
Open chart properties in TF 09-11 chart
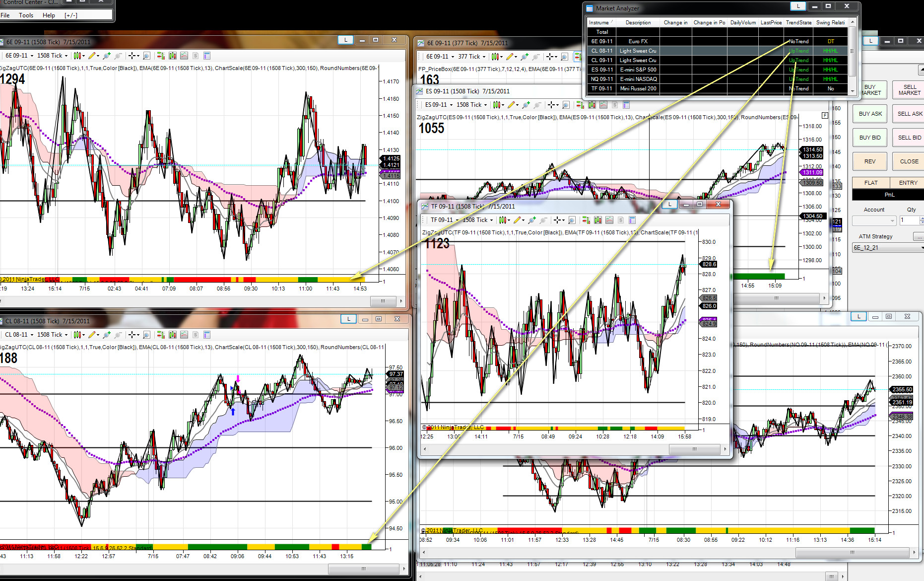pyautogui.click(x=632, y=220)
